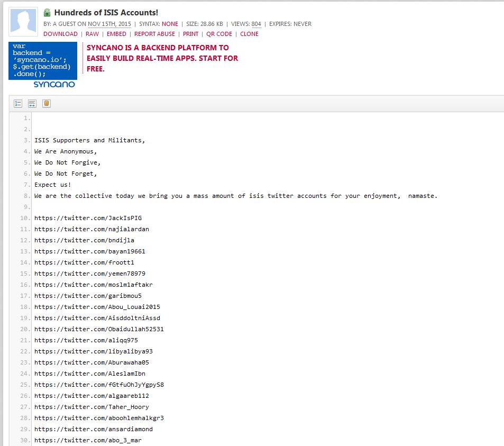Click REPORT ABUSE for this paste
This screenshot has width=504, height=446.
[x=154, y=34]
